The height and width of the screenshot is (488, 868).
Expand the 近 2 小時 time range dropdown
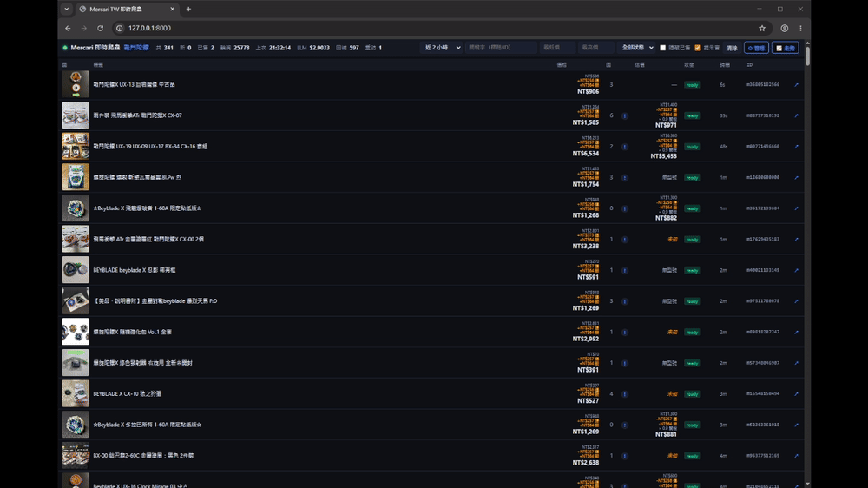[x=442, y=48]
